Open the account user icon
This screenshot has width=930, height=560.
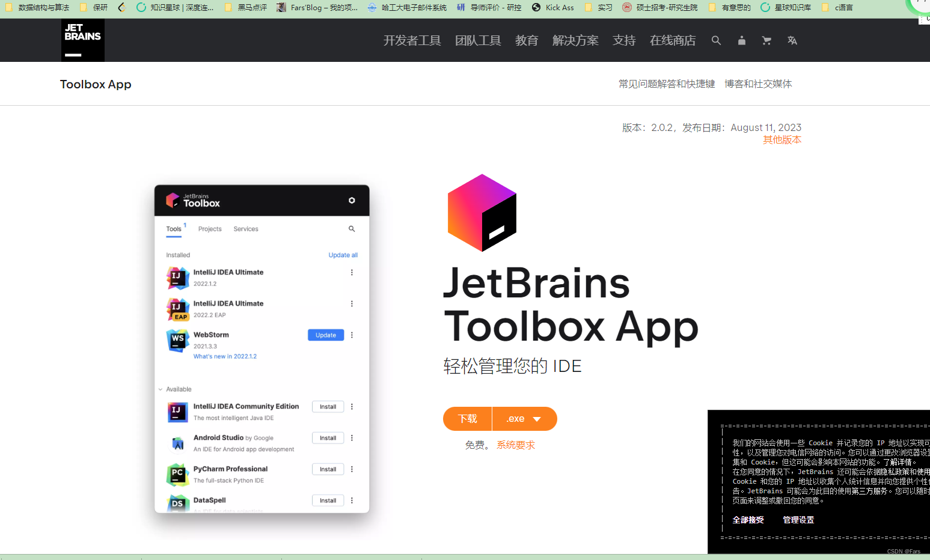(x=742, y=40)
